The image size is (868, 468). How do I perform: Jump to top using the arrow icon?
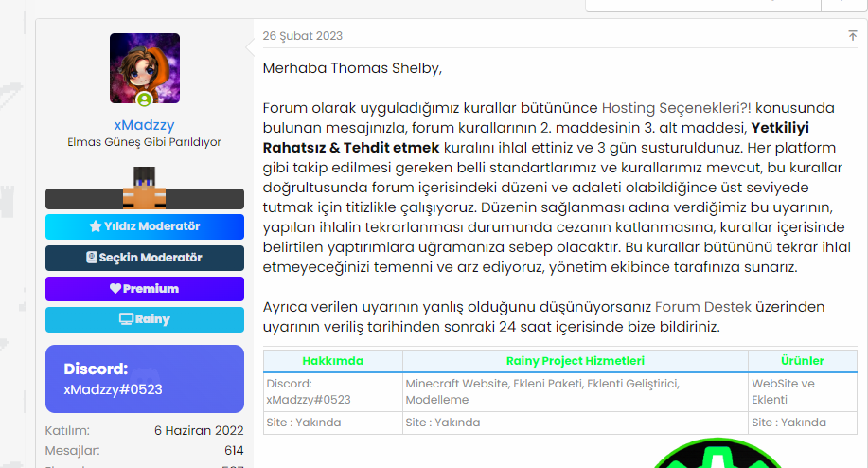pos(853,36)
